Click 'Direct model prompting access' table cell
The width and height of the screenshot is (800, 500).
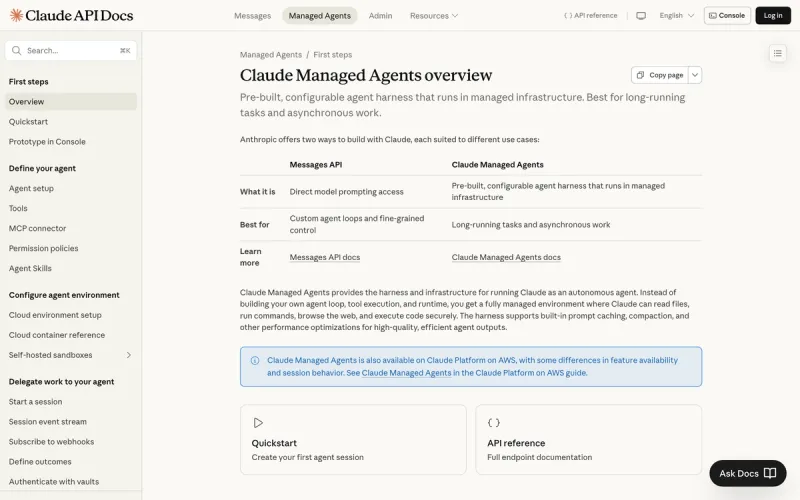pyautogui.click(x=346, y=192)
